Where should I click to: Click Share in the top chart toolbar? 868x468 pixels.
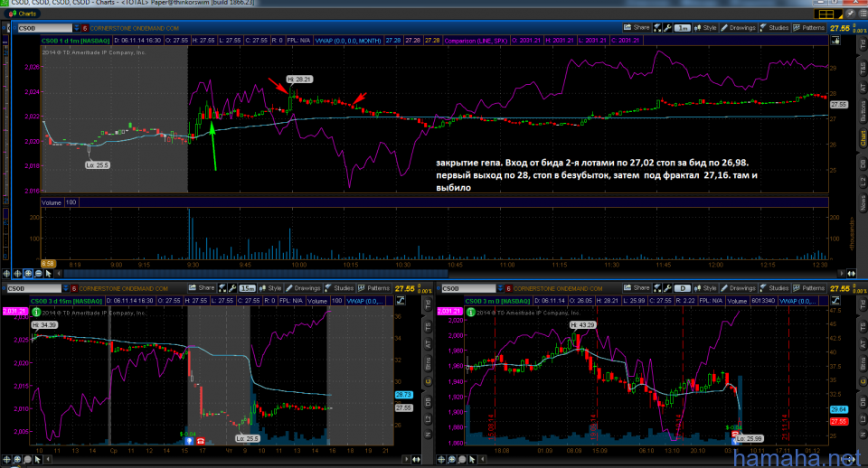[x=637, y=28]
